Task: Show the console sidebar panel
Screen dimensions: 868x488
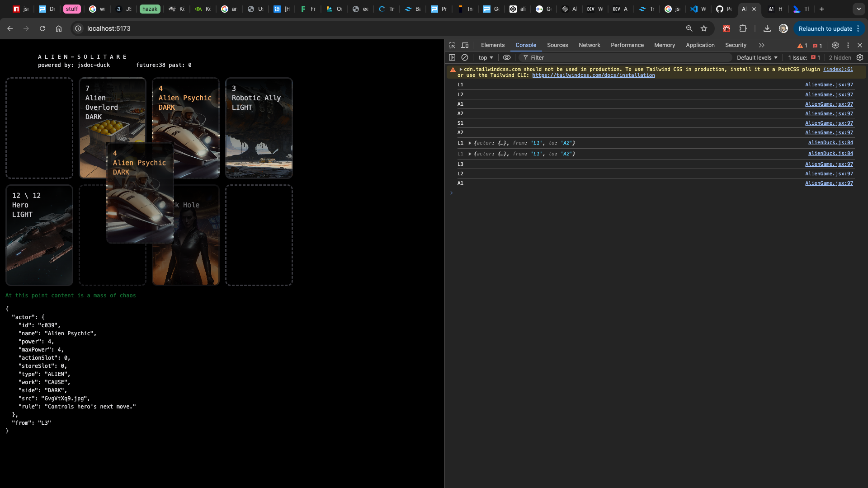Action: pyautogui.click(x=452, y=57)
